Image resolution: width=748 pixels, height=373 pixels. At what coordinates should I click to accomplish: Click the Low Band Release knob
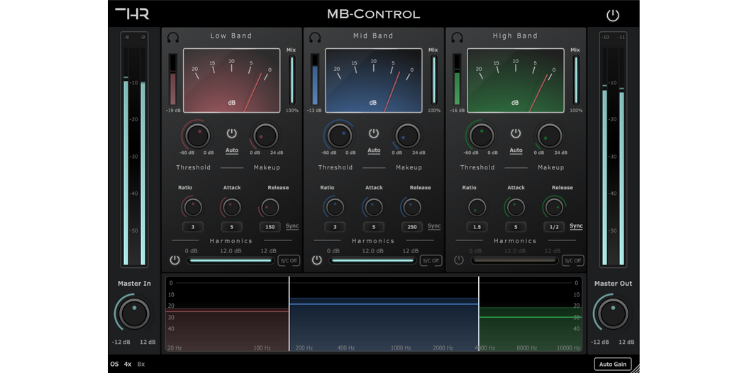point(270,207)
